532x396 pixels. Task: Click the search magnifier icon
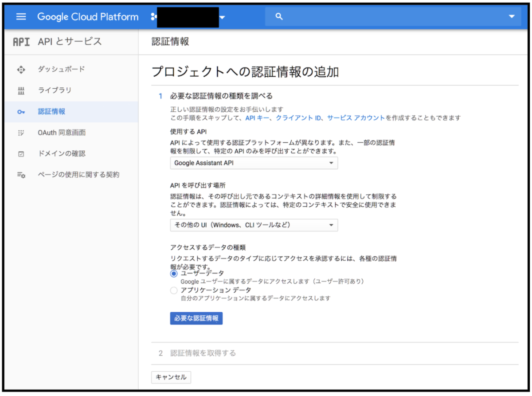(279, 17)
